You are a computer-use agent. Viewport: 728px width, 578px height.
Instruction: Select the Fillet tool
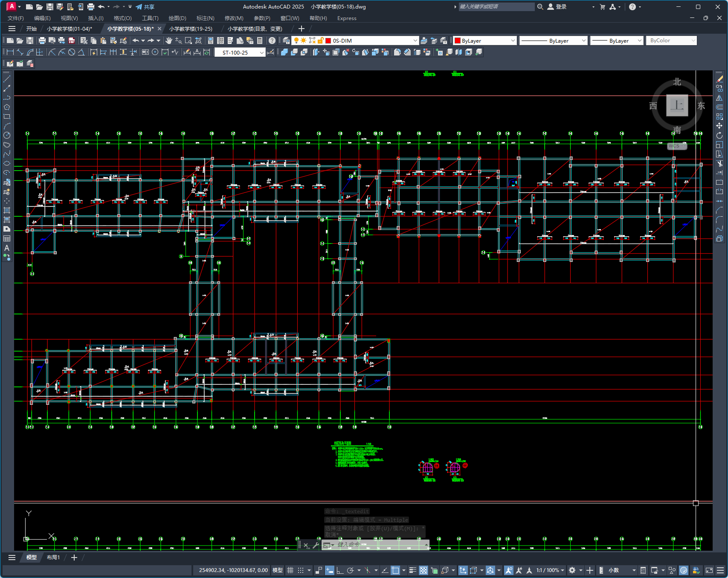point(719,220)
